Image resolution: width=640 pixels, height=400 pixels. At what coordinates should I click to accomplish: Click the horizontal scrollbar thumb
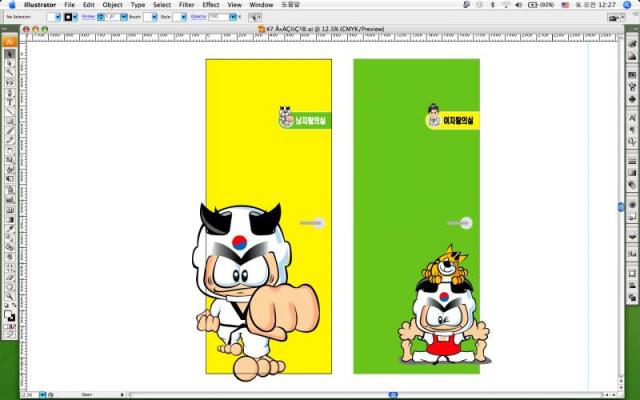(393, 395)
